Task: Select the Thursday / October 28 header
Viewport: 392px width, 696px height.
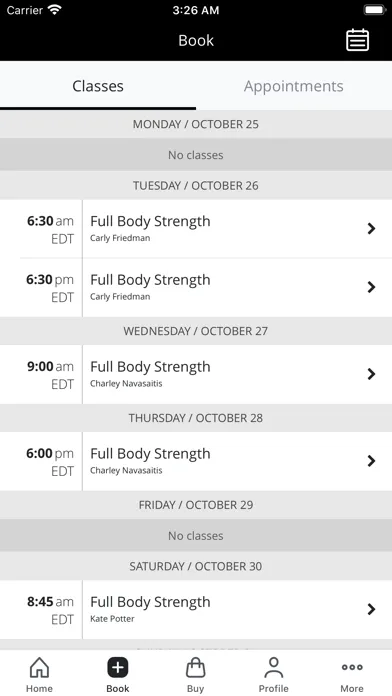Action: pyautogui.click(x=196, y=418)
